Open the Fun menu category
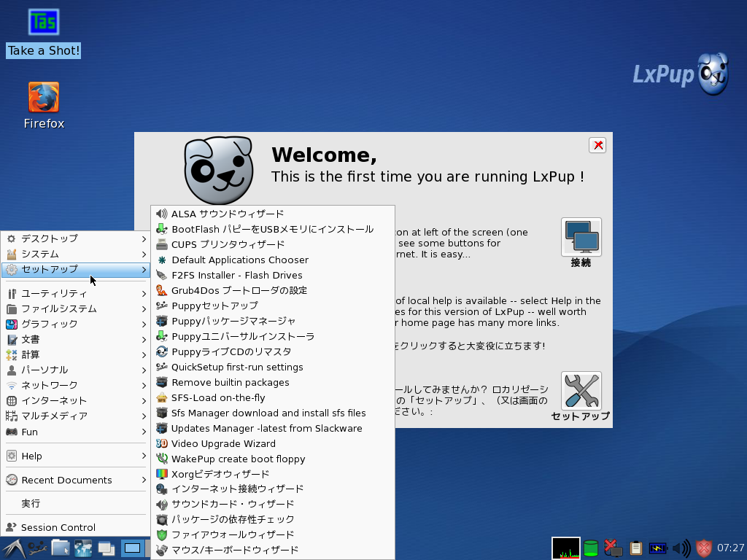 [76, 432]
